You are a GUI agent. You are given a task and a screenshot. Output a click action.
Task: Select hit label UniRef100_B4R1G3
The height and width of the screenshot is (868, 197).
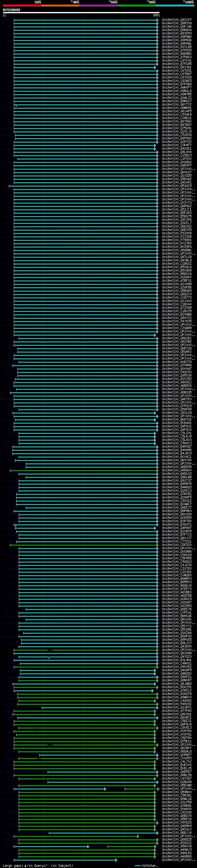click(177, 474)
